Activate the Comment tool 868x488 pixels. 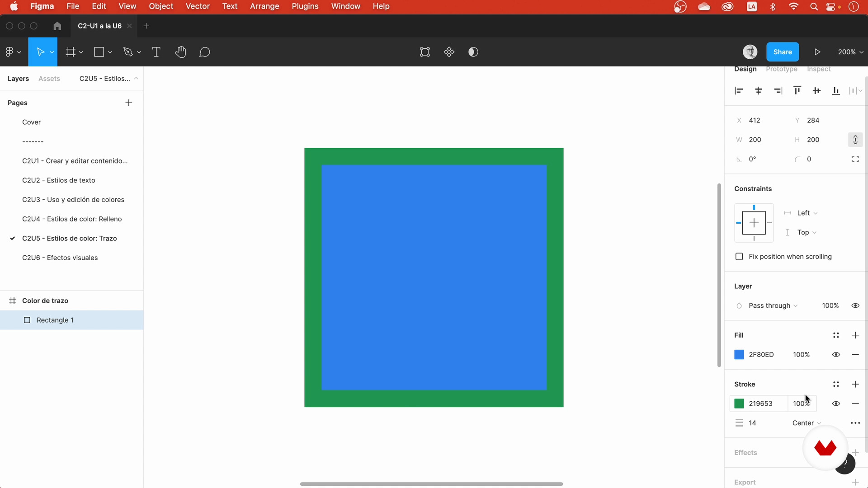(204, 52)
